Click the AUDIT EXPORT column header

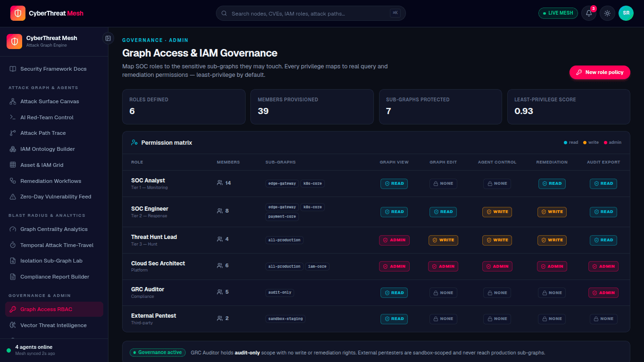pyautogui.click(x=603, y=162)
